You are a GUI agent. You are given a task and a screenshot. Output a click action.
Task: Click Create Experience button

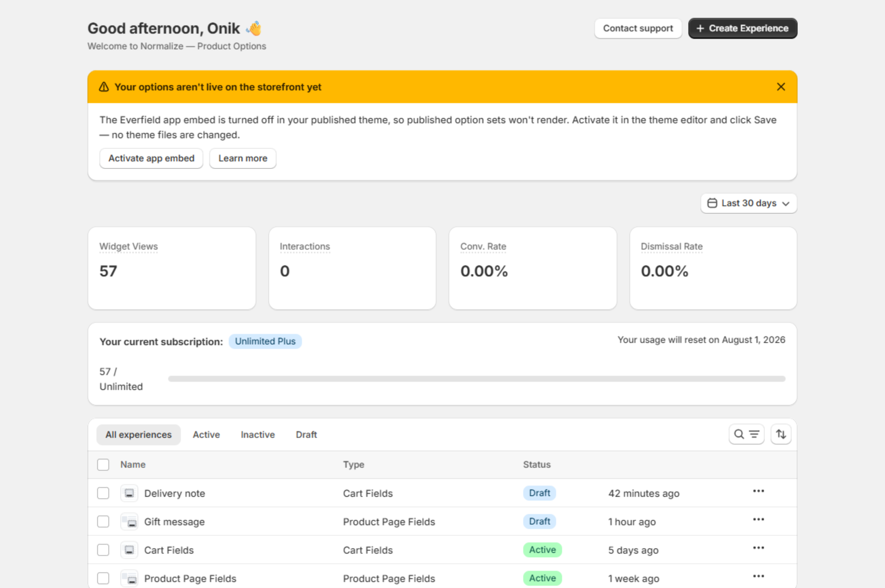pyautogui.click(x=743, y=28)
